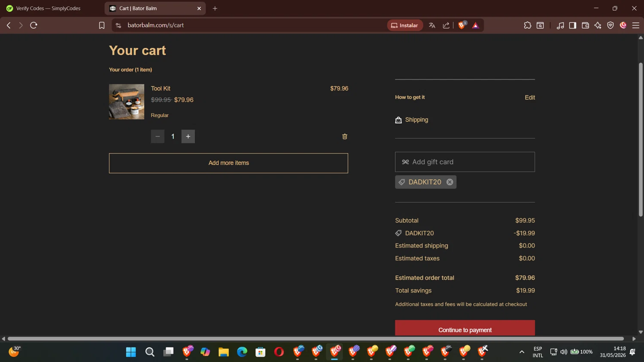Screen dimensions: 644x362
Task: Open the browser extensions puzzle icon
Action: [x=528, y=25]
